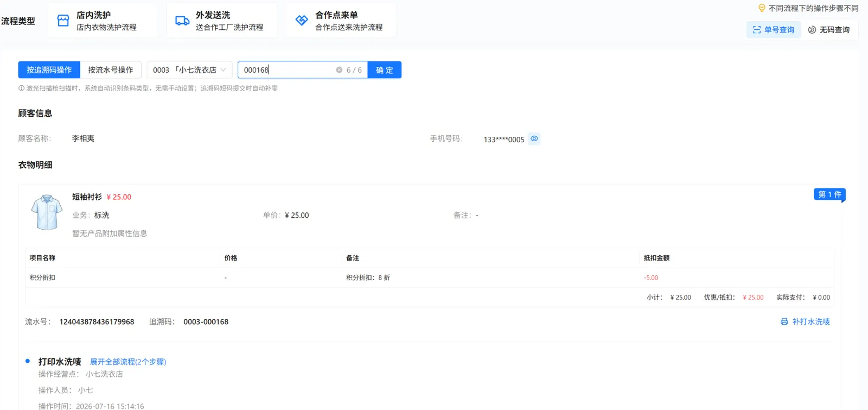Viewport: 868px width, 410px height.
Task: Click customer name 李相夷
Action: 83,138
